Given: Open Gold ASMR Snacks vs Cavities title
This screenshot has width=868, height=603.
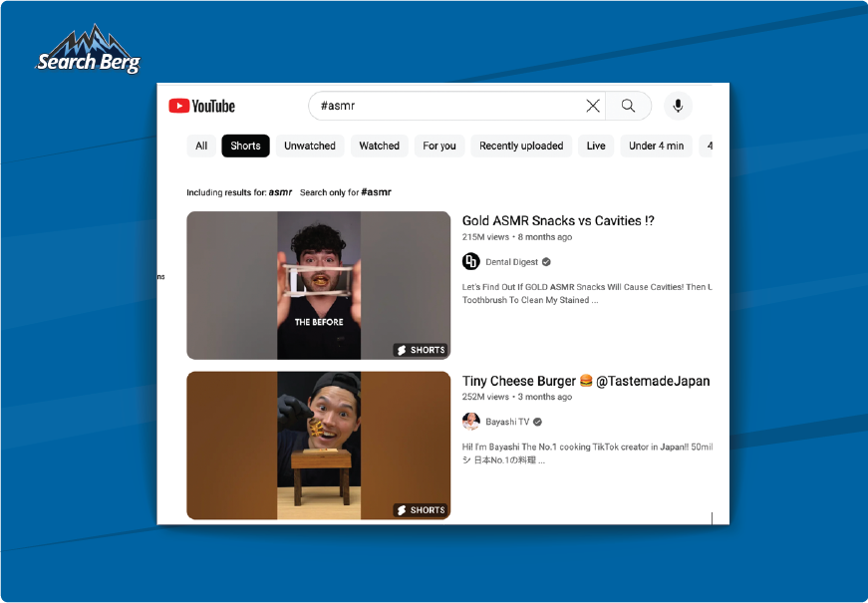Looking at the screenshot, I should coord(558,220).
